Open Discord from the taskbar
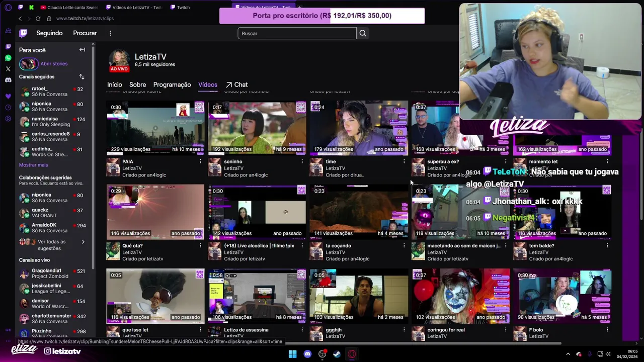Viewport: 644px width, 362px height. pyautogui.click(x=307, y=354)
